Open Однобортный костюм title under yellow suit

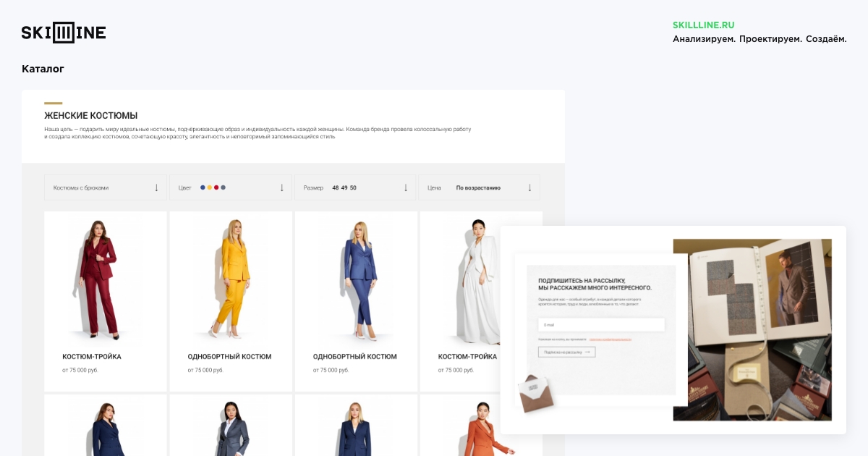[x=229, y=357]
